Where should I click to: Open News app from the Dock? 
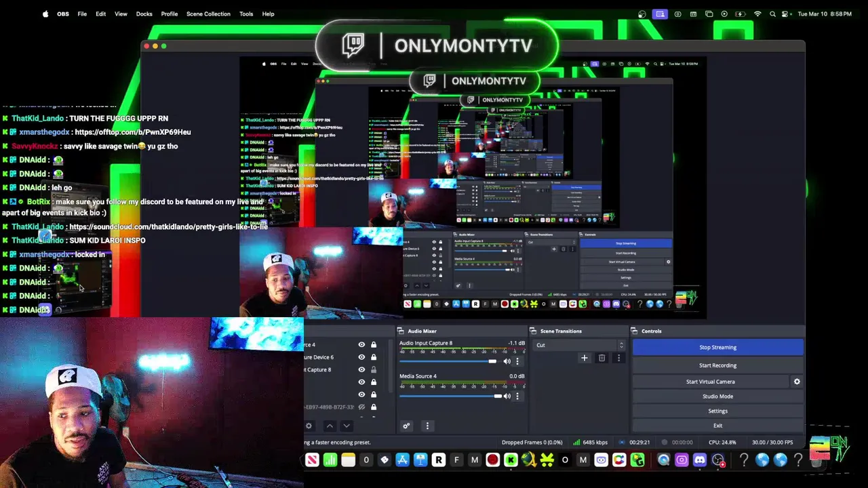coord(312,460)
